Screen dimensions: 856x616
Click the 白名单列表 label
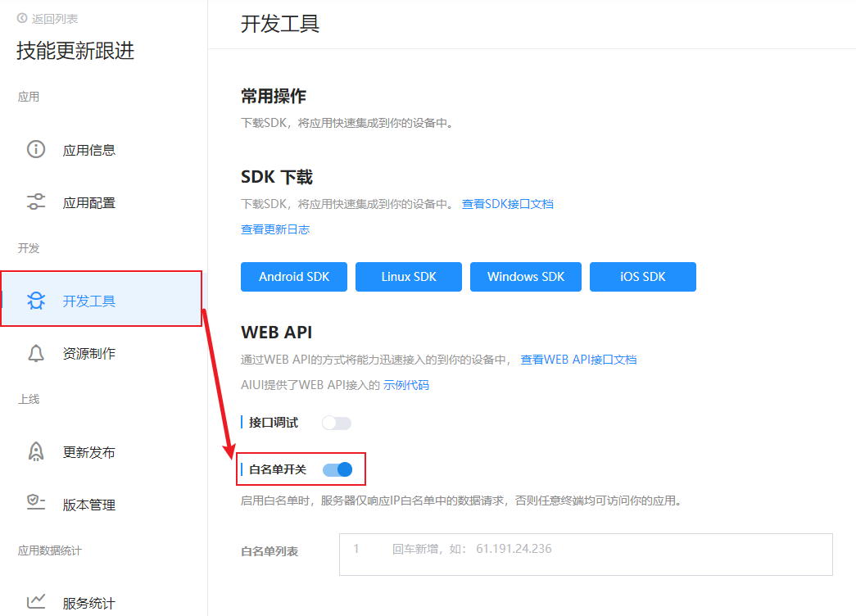click(x=269, y=551)
